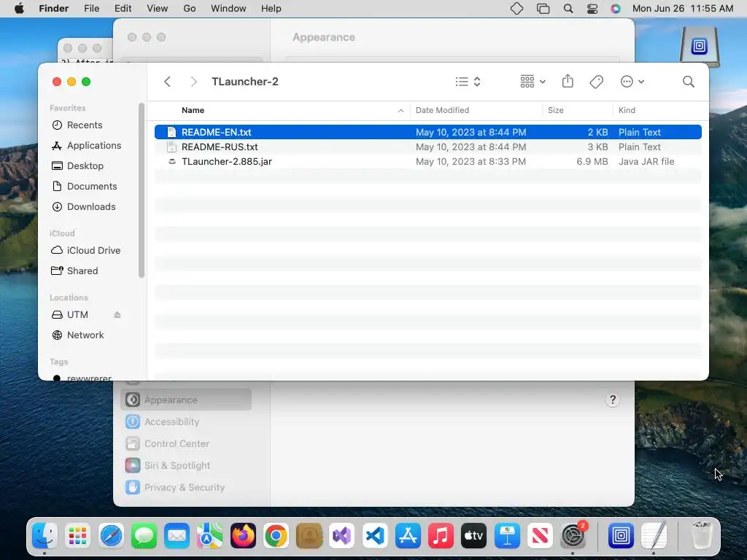Click the help question mark in System Settings
Image resolution: width=747 pixels, height=560 pixels.
point(613,400)
